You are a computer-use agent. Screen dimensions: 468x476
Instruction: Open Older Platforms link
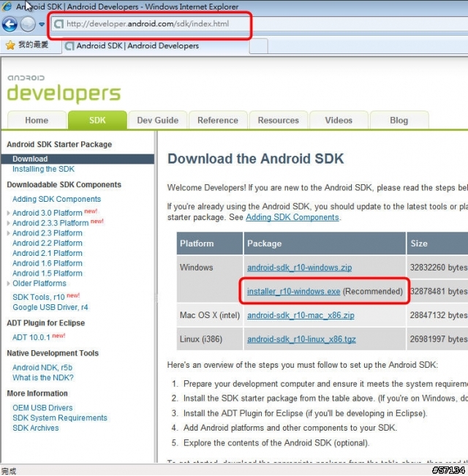(39, 284)
